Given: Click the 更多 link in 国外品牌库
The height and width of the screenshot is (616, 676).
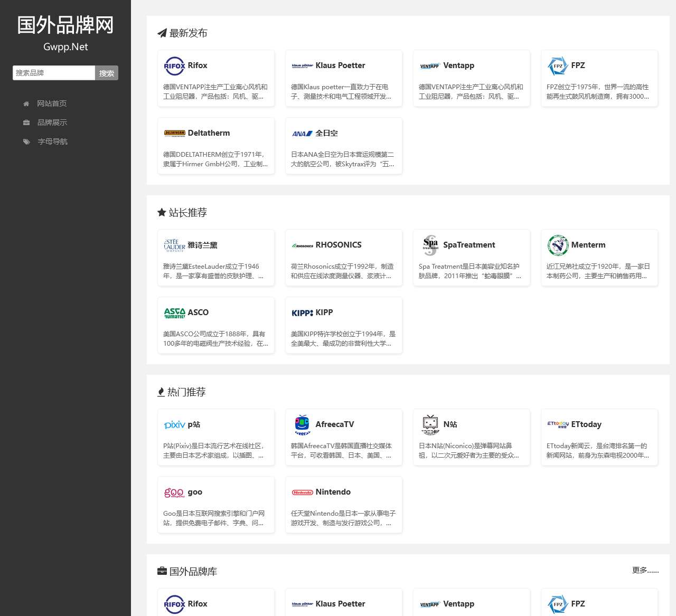Looking at the screenshot, I should 645,570.
